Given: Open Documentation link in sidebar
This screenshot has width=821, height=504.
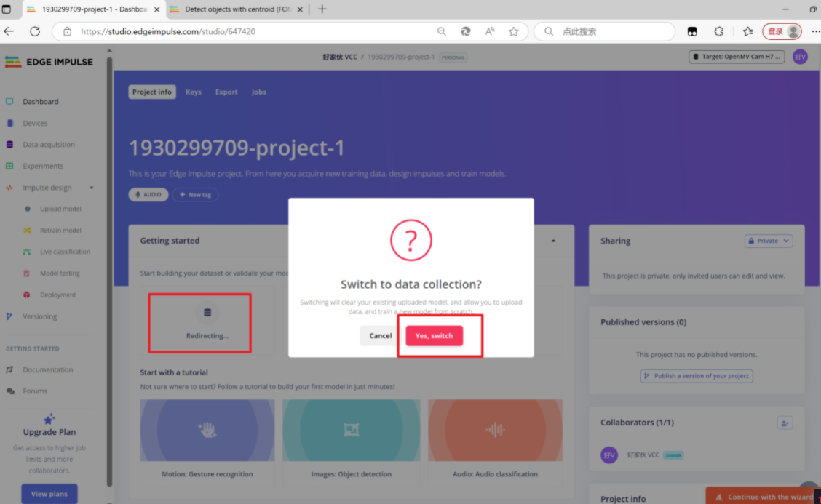Looking at the screenshot, I should click(47, 369).
